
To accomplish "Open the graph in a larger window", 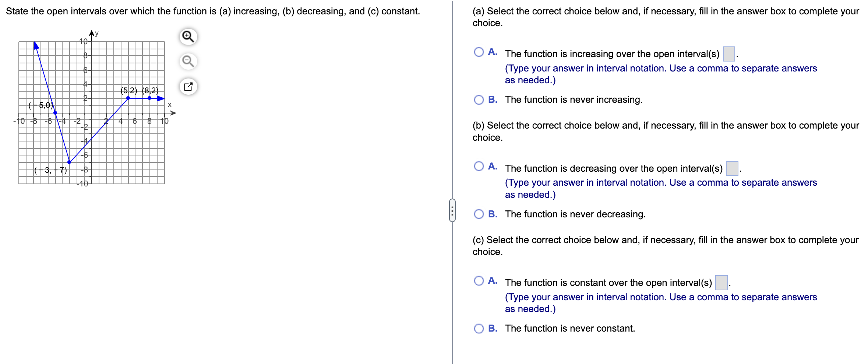I will (x=189, y=86).
